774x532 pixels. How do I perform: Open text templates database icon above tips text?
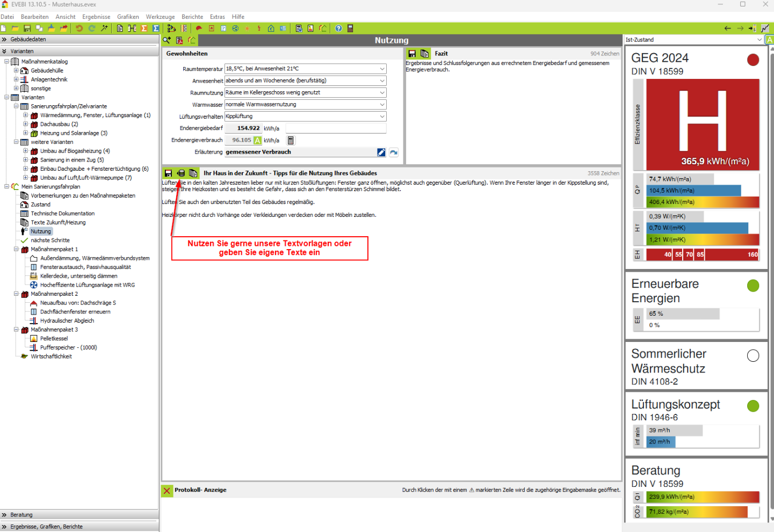point(181,173)
